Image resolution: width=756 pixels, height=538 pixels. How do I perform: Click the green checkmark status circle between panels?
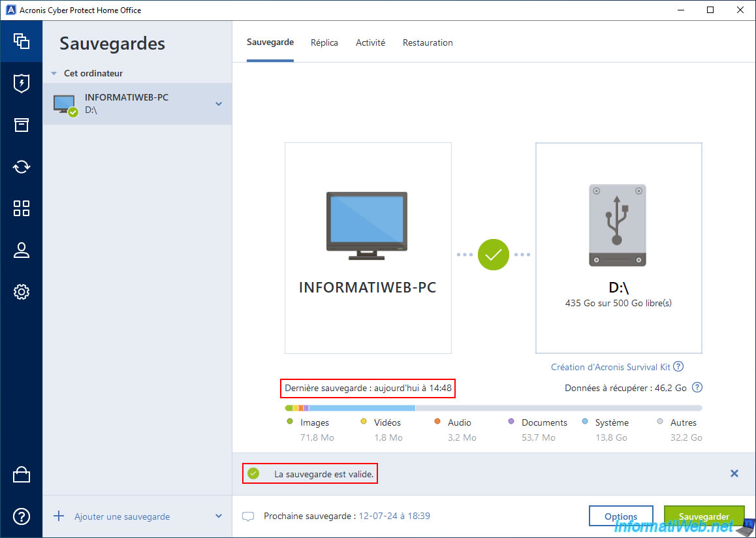494,255
